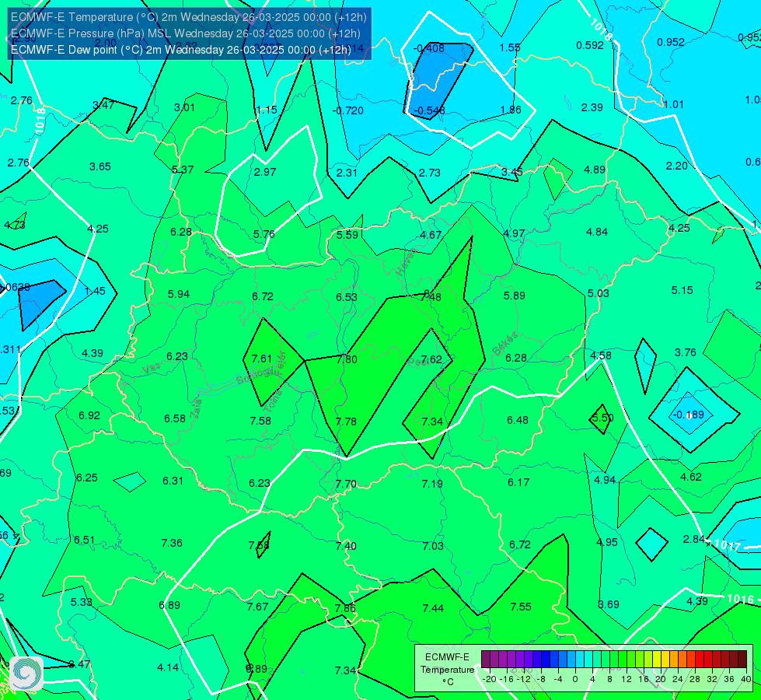761x700 pixels.
Task: Click the -0.189 value on the map
Action: tap(688, 415)
